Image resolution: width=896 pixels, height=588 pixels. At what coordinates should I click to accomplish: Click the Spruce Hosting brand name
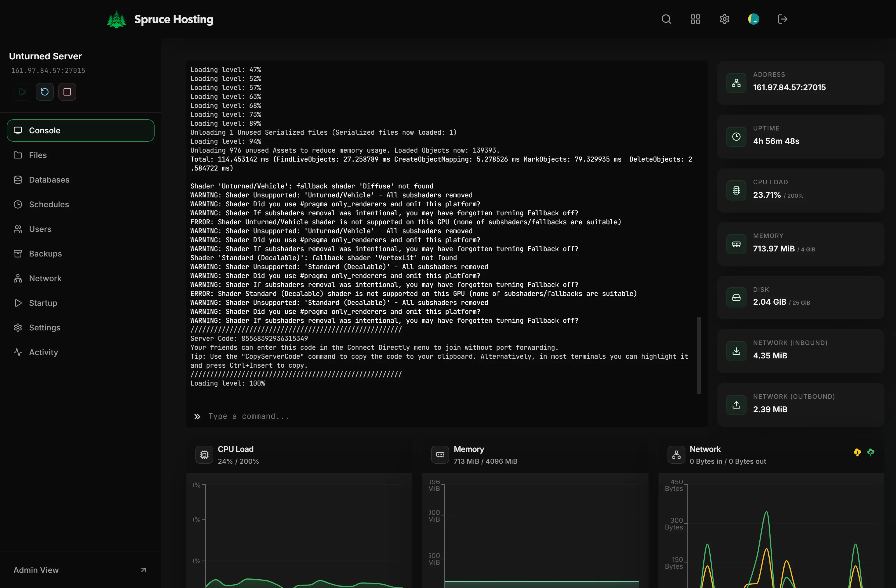174,19
